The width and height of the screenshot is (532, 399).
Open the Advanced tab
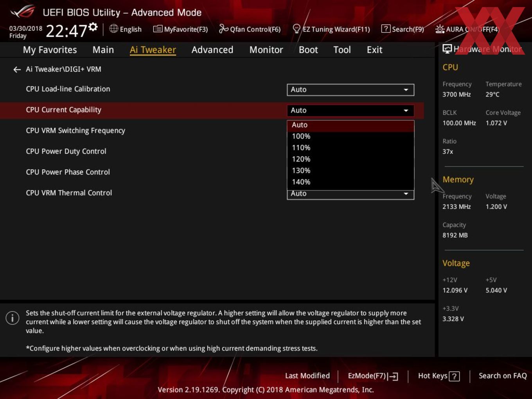click(x=212, y=50)
